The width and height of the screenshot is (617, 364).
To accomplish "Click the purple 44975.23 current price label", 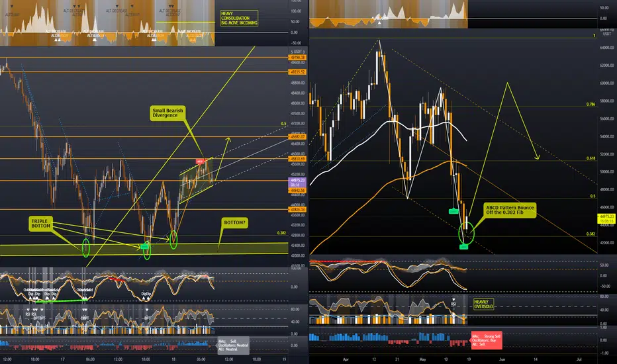I will pyautogui.click(x=297, y=182).
